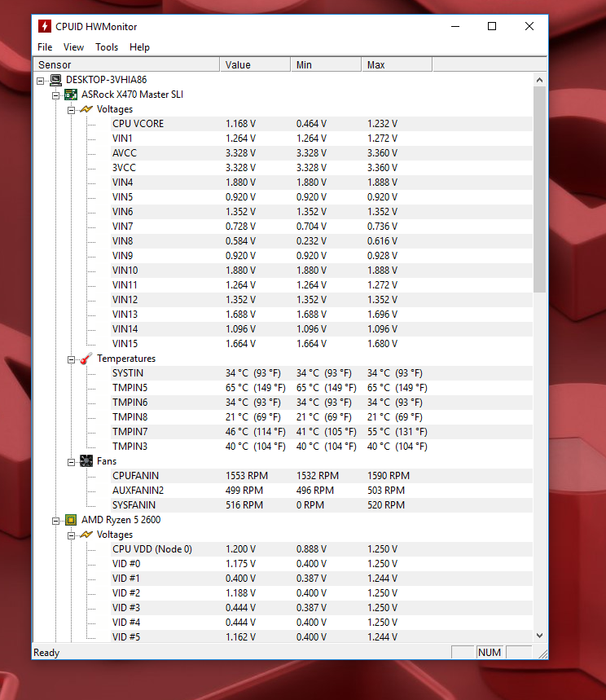Screen dimensions: 606x700
Task: Click the Max column header
Action: click(397, 64)
